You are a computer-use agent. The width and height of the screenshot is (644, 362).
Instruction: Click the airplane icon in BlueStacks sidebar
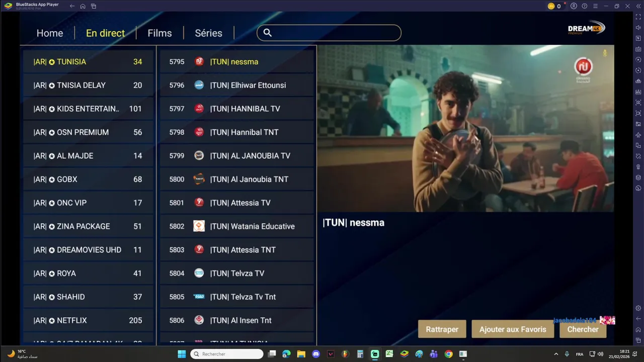point(638,135)
